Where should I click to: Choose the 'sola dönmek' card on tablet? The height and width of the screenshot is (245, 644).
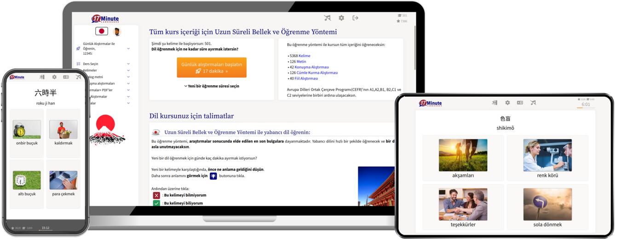click(547, 207)
